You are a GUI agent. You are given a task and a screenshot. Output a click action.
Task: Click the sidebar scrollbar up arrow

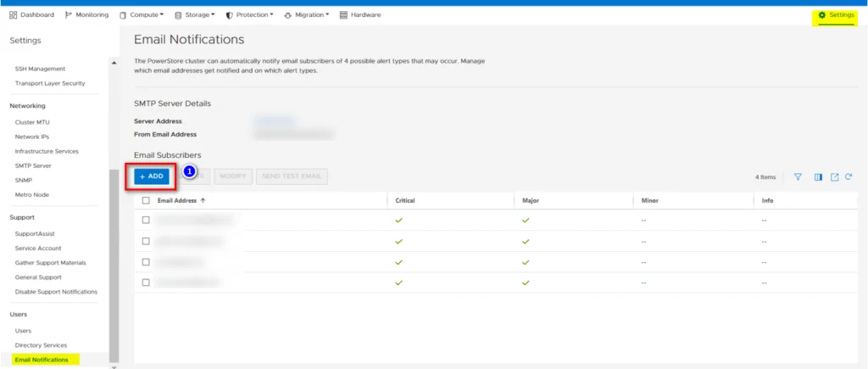tap(114, 63)
